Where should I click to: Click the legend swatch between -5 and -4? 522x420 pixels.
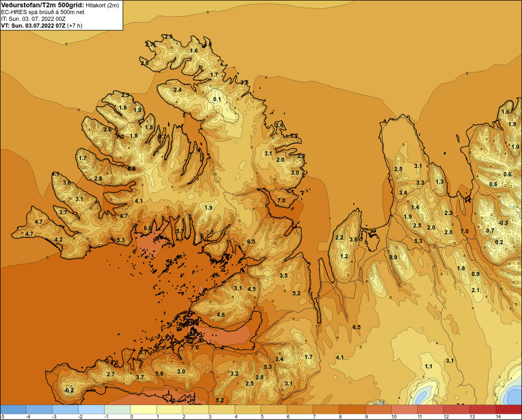[14, 409]
